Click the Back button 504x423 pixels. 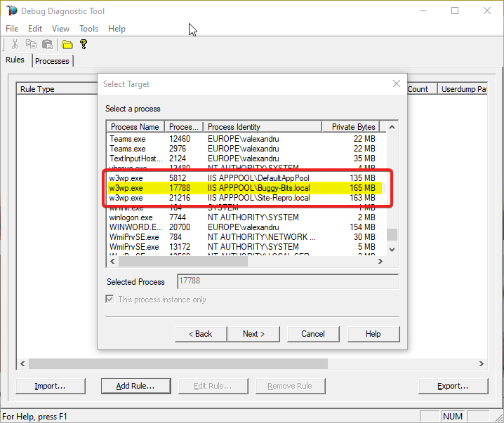point(201,334)
